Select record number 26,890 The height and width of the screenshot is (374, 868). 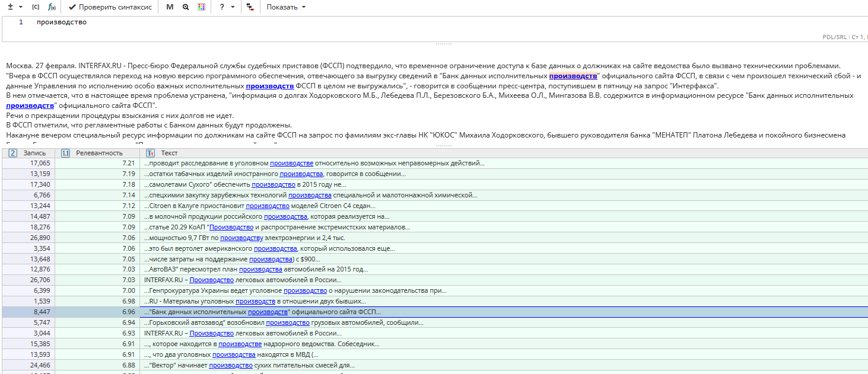(40, 238)
